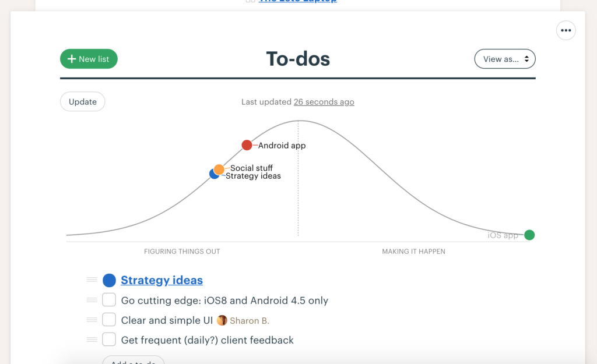The width and height of the screenshot is (597, 364).
Task: Check off "Go cutting edge: iOS8 and Android 4.5 only"
Action: [108, 299]
